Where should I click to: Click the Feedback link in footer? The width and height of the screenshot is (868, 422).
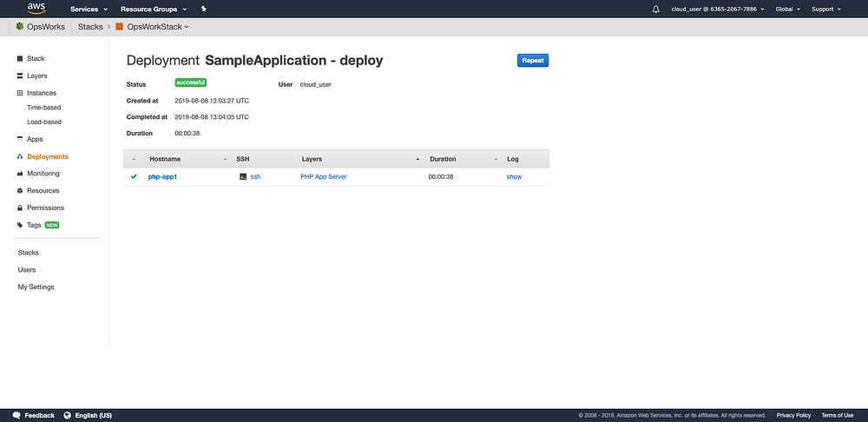click(x=39, y=415)
